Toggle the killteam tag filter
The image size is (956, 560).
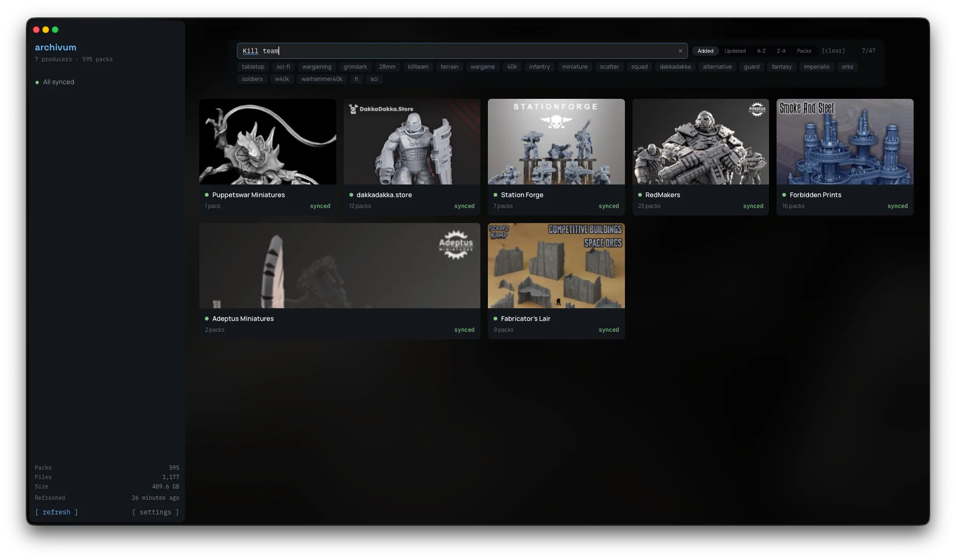pos(418,67)
